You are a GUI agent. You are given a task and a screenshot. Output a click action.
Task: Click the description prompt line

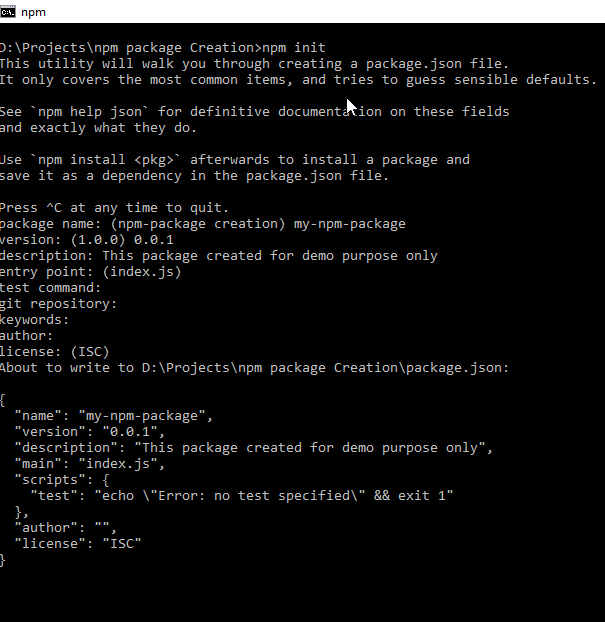click(219, 256)
